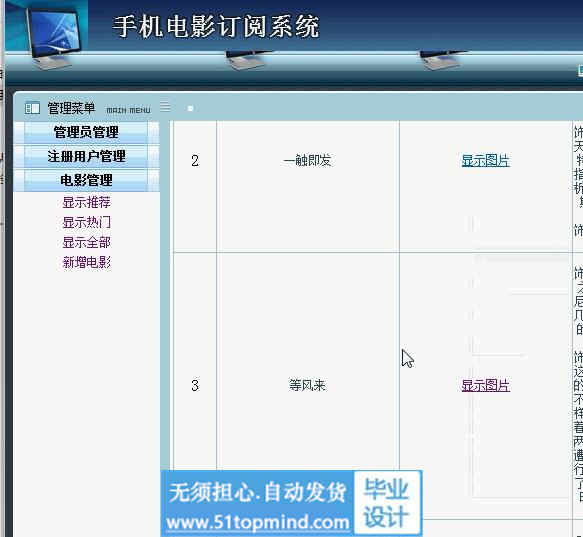Click 显示图片 link for 等风来

(485, 385)
